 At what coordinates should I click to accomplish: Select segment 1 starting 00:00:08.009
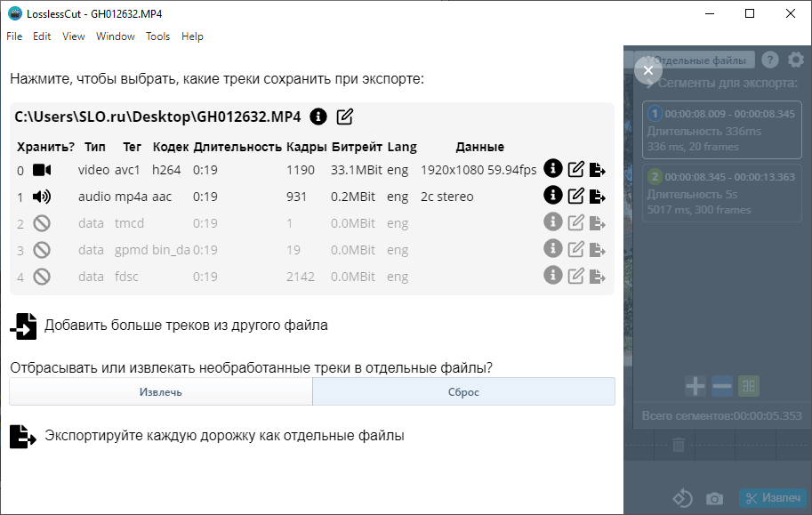point(722,130)
